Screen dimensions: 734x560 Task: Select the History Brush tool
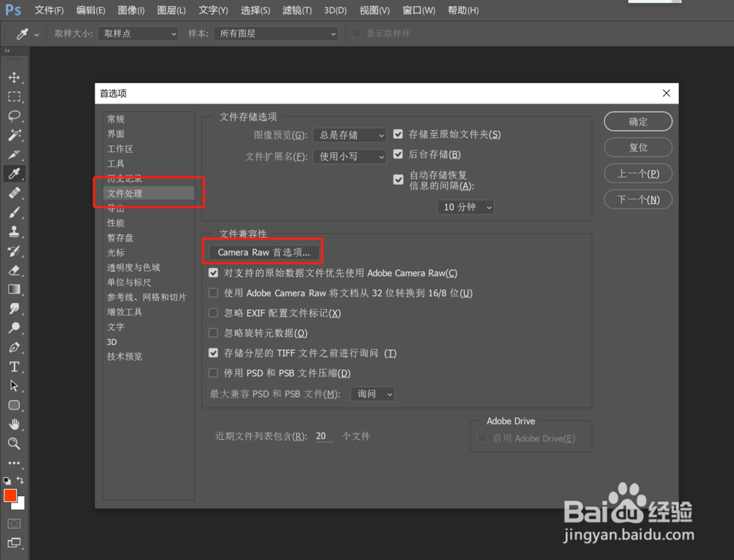[x=14, y=251]
